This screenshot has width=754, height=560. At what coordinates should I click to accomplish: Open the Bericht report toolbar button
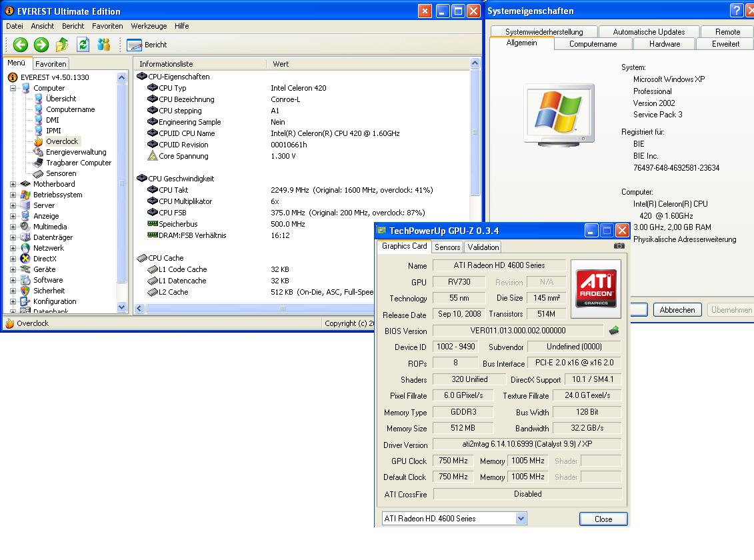tap(147, 45)
